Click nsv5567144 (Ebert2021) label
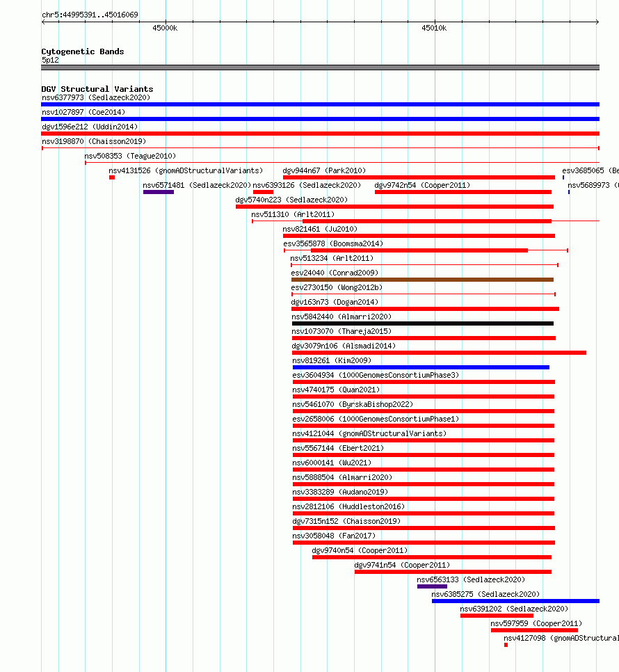The image size is (619, 672). tap(338, 447)
